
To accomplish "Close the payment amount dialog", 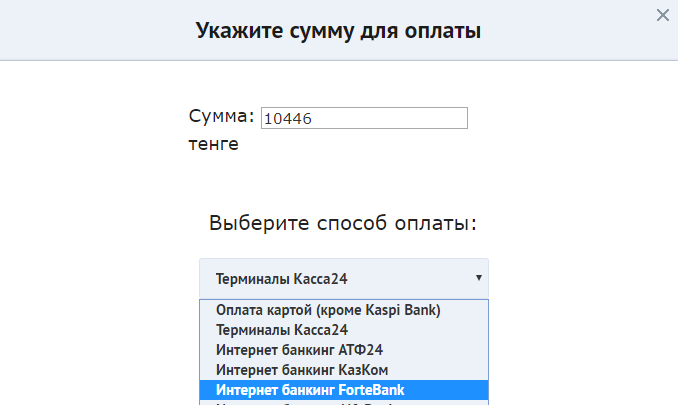I will point(662,15).
